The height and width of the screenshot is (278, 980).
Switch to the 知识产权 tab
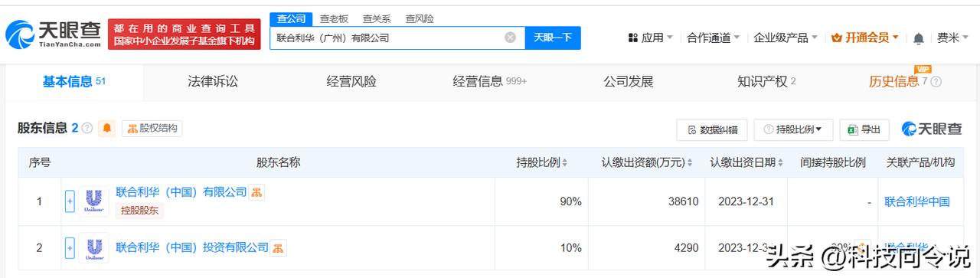(766, 81)
